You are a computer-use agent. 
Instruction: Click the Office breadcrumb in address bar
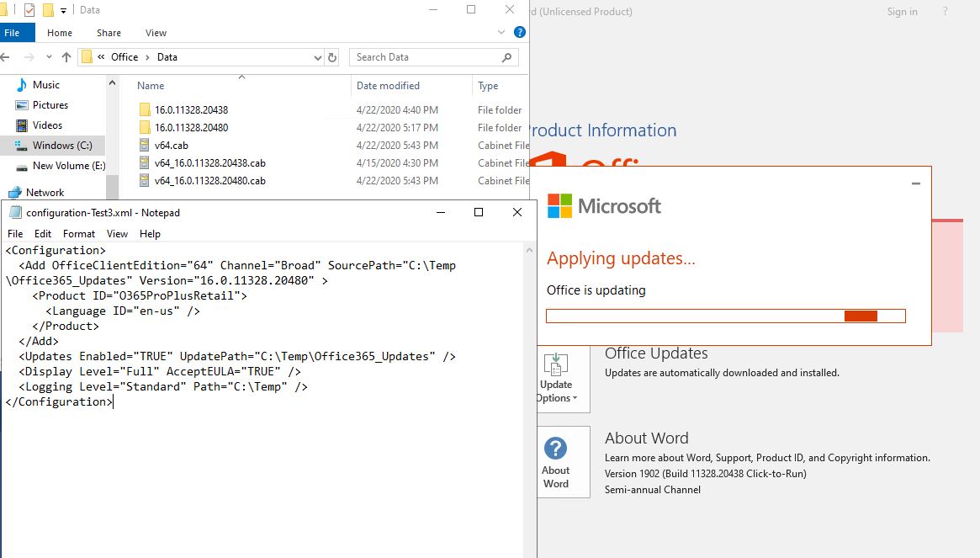[x=124, y=57]
